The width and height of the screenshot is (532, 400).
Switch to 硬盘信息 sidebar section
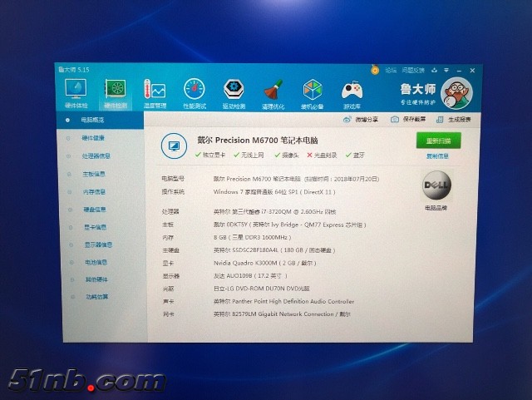(x=94, y=210)
